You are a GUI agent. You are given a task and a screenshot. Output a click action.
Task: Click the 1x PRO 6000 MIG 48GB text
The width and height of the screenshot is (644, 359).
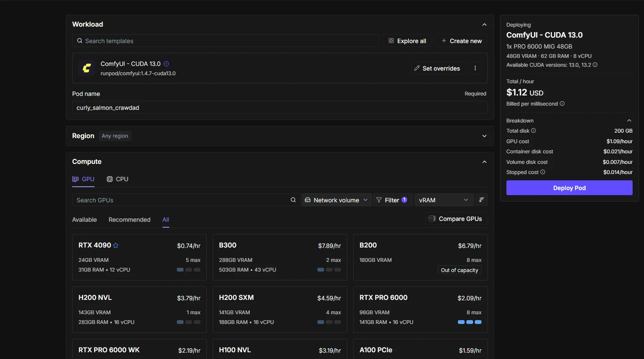pyautogui.click(x=539, y=46)
